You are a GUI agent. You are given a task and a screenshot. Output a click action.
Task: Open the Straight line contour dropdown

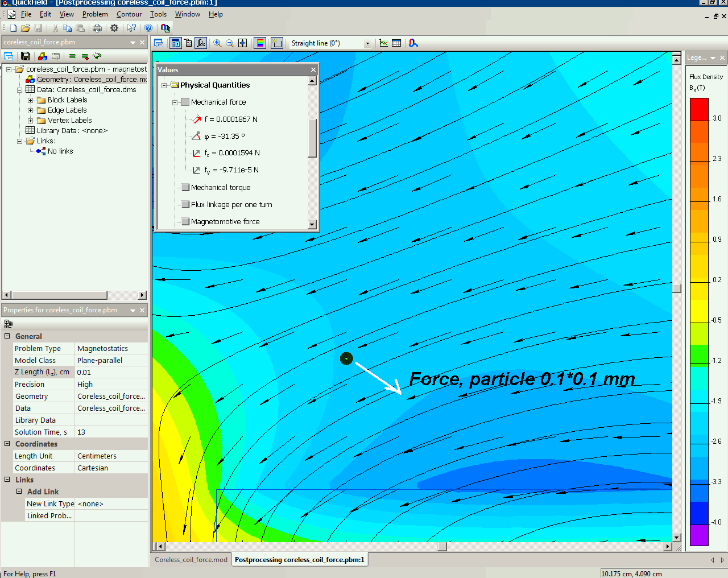(367, 44)
